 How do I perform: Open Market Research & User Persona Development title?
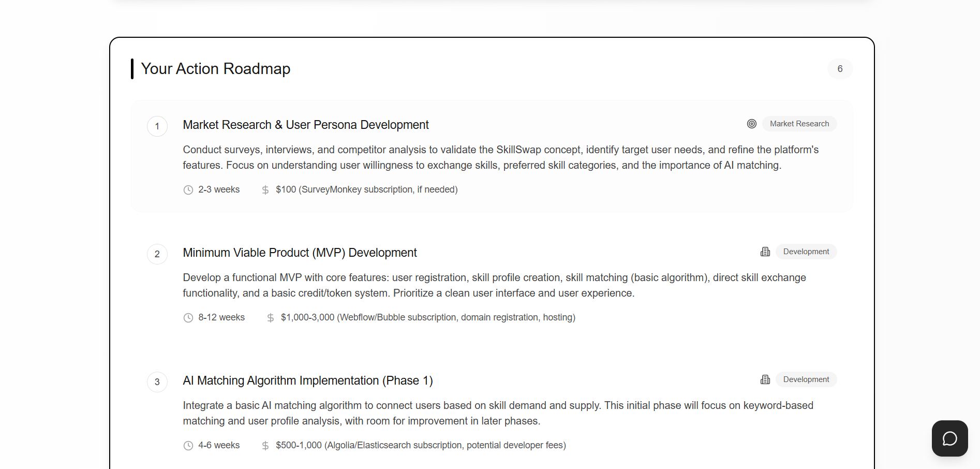tap(306, 125)
